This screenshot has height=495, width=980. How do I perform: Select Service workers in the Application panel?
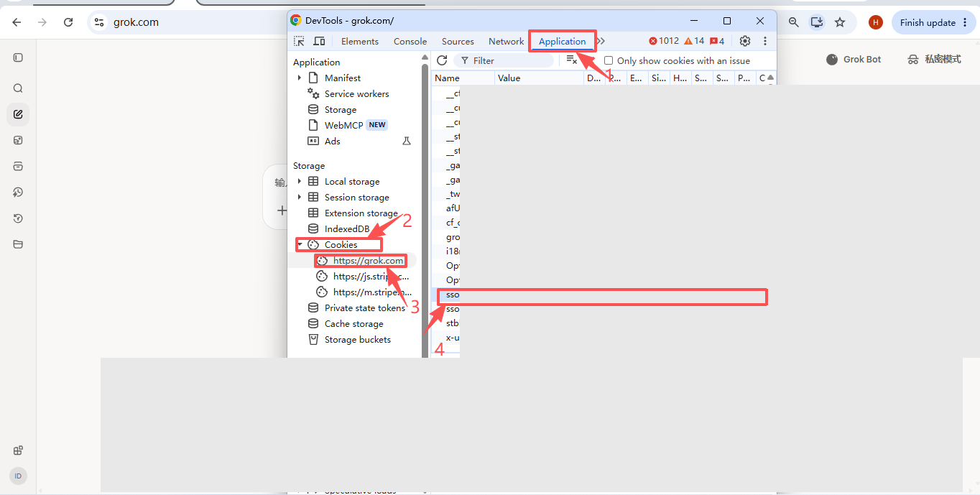click(x=356, y=93)
